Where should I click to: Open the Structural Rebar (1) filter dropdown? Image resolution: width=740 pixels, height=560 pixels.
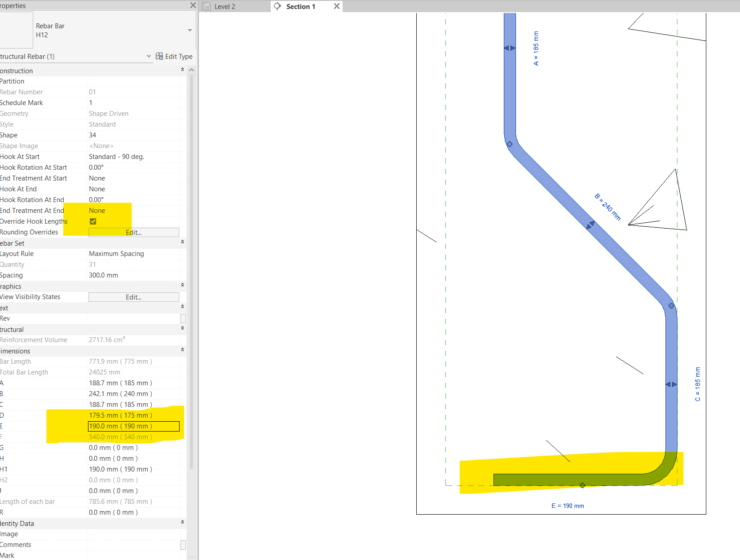(x=149, y=56)
